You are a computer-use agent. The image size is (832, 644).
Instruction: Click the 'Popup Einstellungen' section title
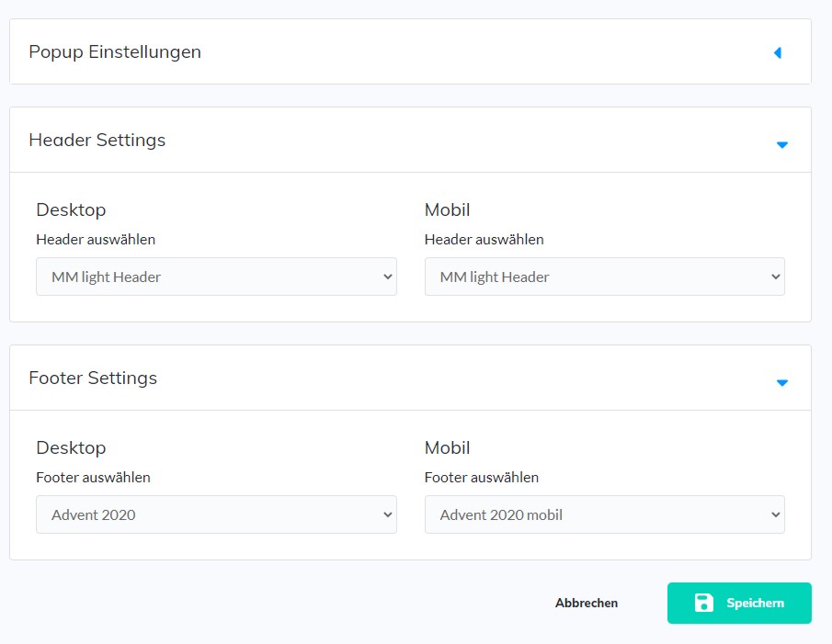click(x=115, y=51)
